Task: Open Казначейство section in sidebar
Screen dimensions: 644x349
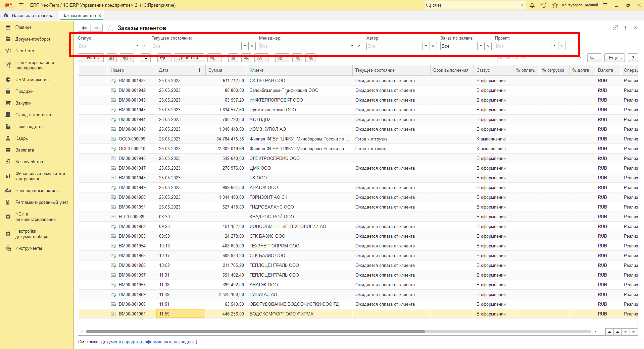Action: (29, 162)
